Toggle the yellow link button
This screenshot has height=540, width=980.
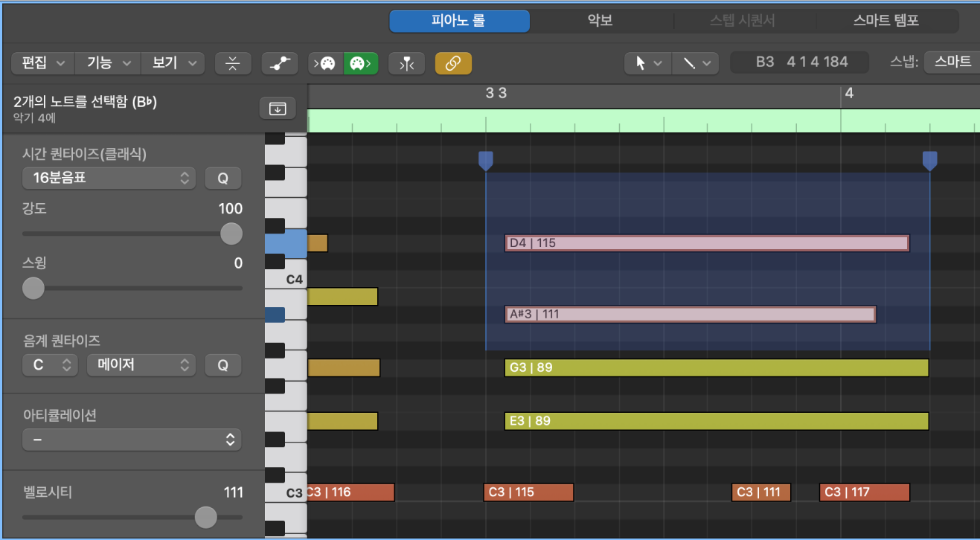(453, 63)
